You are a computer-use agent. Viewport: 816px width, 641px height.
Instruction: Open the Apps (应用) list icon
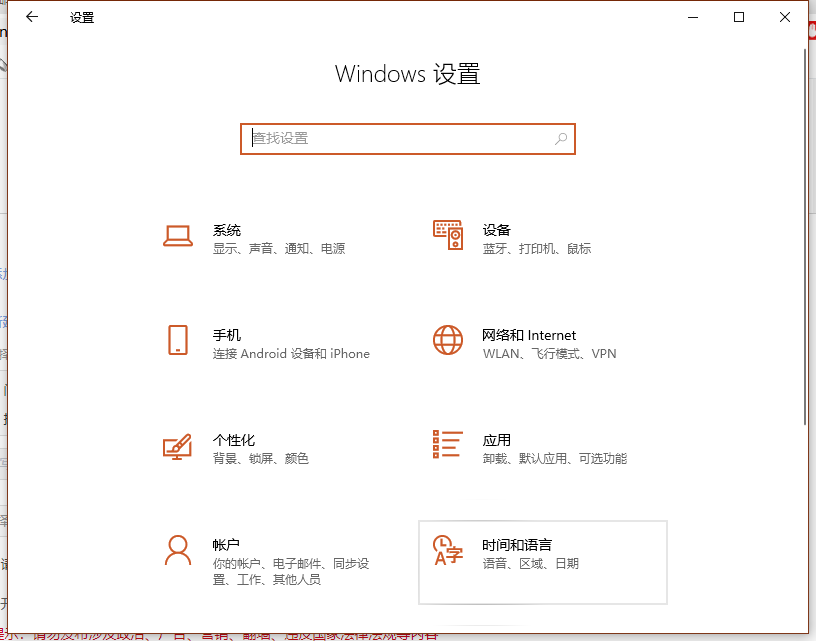coord(448,444)
